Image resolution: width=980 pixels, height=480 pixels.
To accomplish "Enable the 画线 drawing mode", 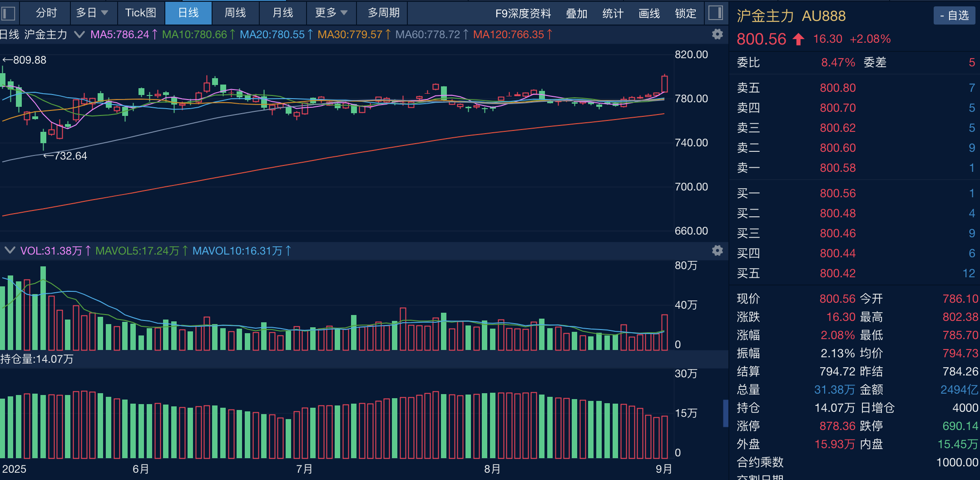I will [649, 14].
